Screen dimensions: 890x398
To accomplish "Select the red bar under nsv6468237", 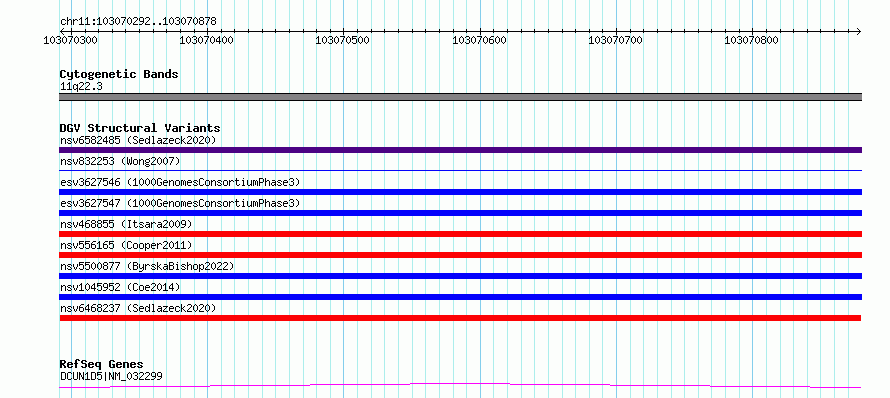I will (460, 318).
